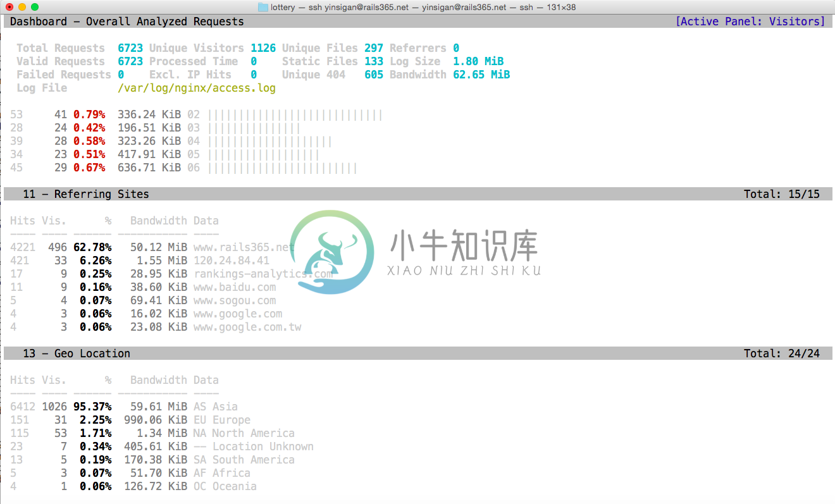Click the Excl. IP Hits label

point(190,75)
